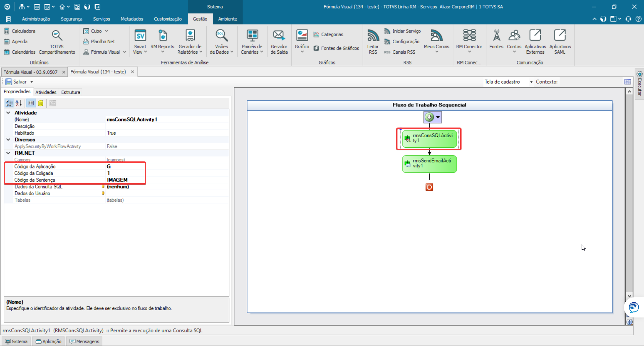Open the Mensagens bottom panel tab
644x346 pixels.
tap(84, 341)
